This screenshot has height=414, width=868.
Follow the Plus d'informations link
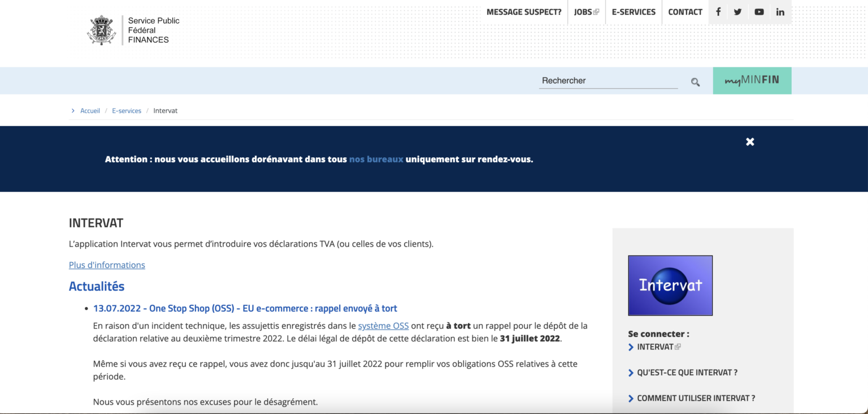(107, 265)
